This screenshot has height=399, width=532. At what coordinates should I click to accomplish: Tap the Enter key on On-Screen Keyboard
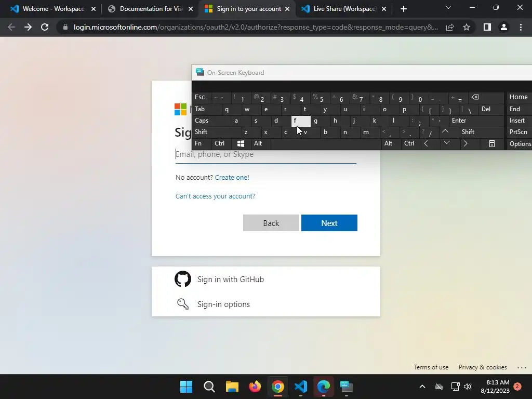tap(476, 121)
